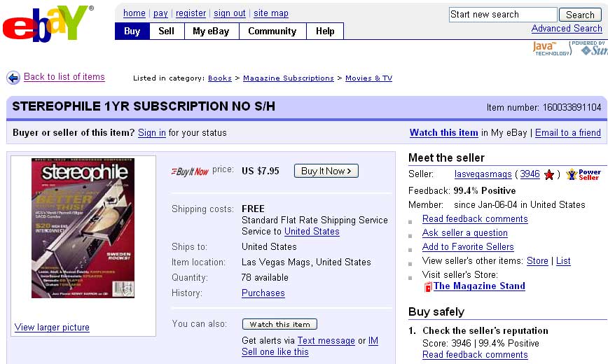Open the lasvegasmags seller profile link

pyautogui.click(x=482, y=174)
